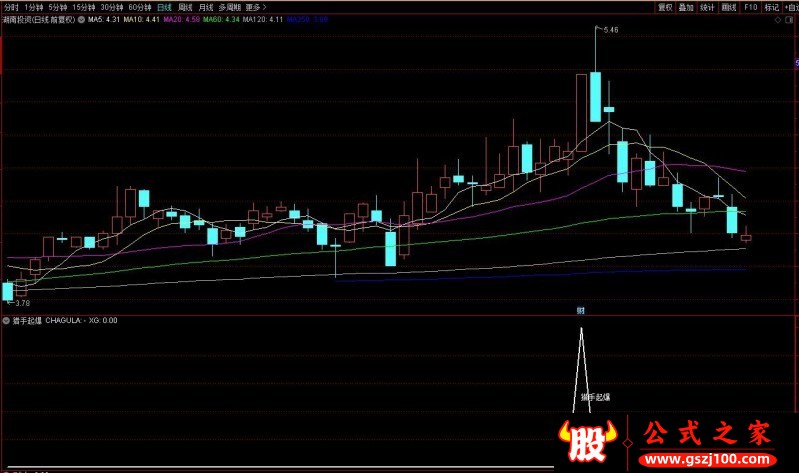The image size is (799, 473).
Task: Click the 标记 mark button
Action: (x=771, y=6)
